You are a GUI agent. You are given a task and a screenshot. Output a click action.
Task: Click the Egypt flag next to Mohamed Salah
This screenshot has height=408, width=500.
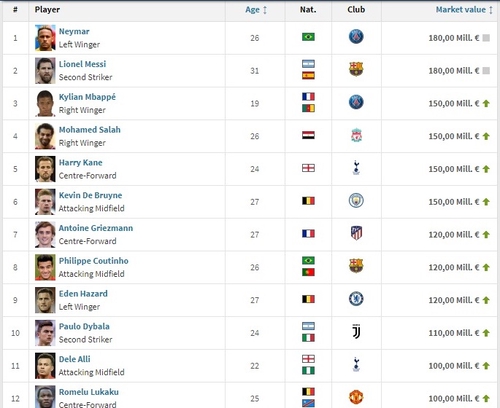[x=308, y=135]
